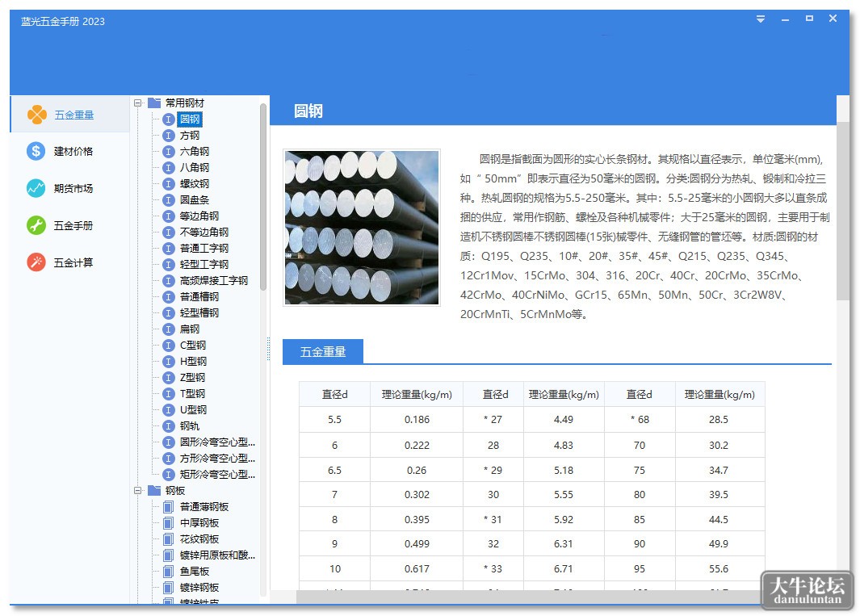Click the icon beside 等边角钢

[x=169, y=216]
